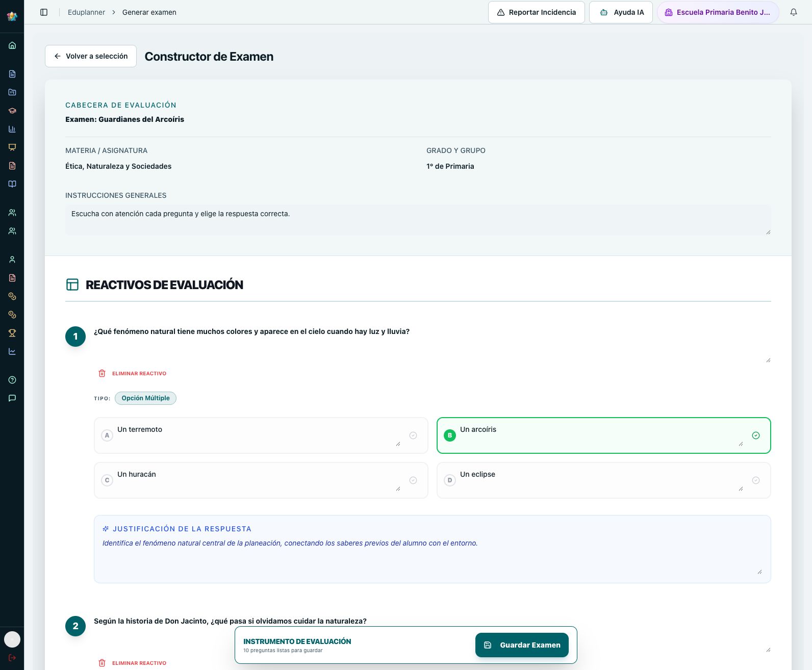The image size is (812, 670).
Task: Select the graduation cap sidebar icon
Action: [x=12, y=111]
